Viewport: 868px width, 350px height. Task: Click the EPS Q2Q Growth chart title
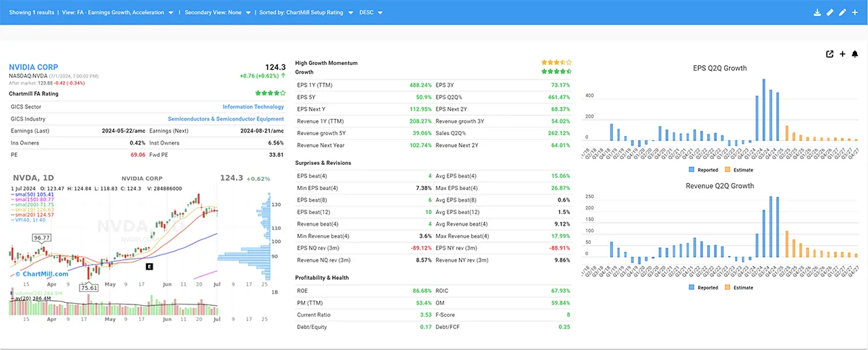[x=718, y=69]
